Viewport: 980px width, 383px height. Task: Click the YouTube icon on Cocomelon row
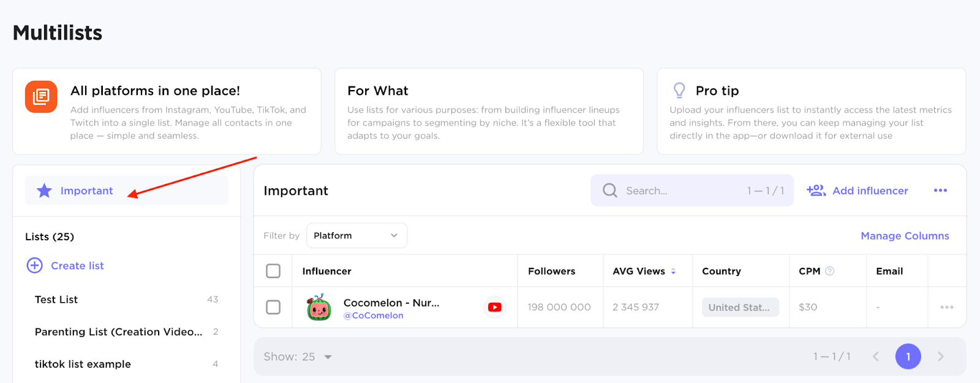click(x=495, y=307)
